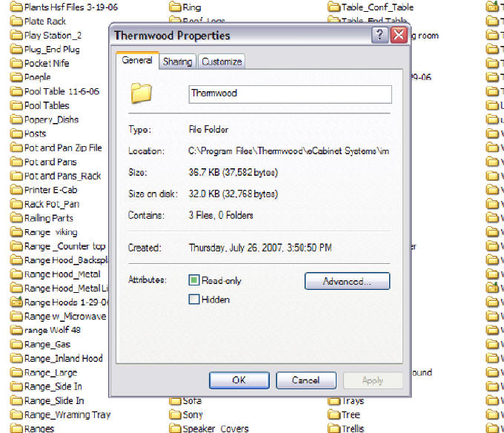Click the 36.7 KB size value
The image size is (504, 433).
233,172
